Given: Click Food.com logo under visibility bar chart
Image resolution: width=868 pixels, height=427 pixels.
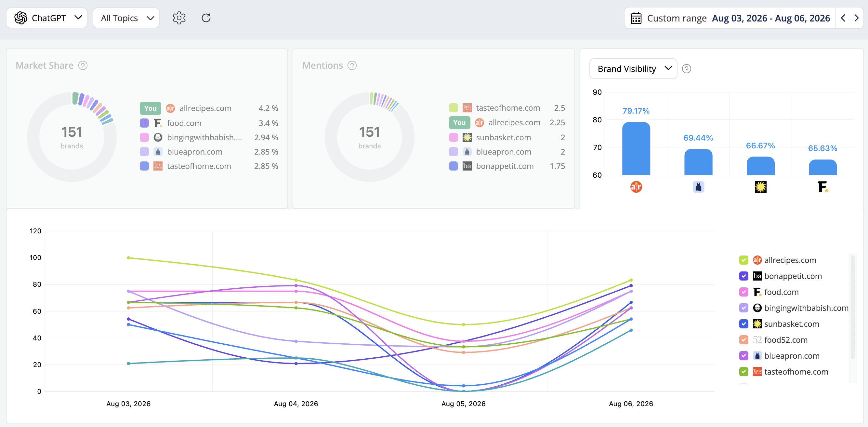Looking at the screenshot, I should click(x=822, y=186).
